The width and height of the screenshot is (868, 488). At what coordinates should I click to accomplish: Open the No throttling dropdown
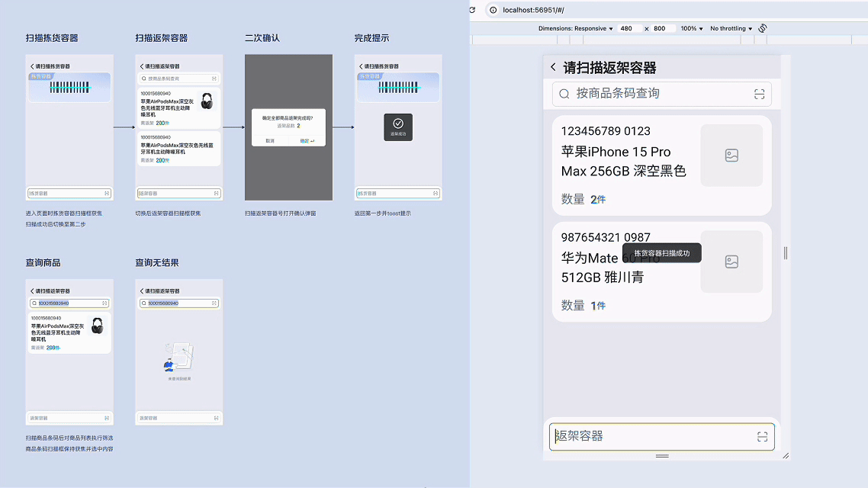[730, 28]
